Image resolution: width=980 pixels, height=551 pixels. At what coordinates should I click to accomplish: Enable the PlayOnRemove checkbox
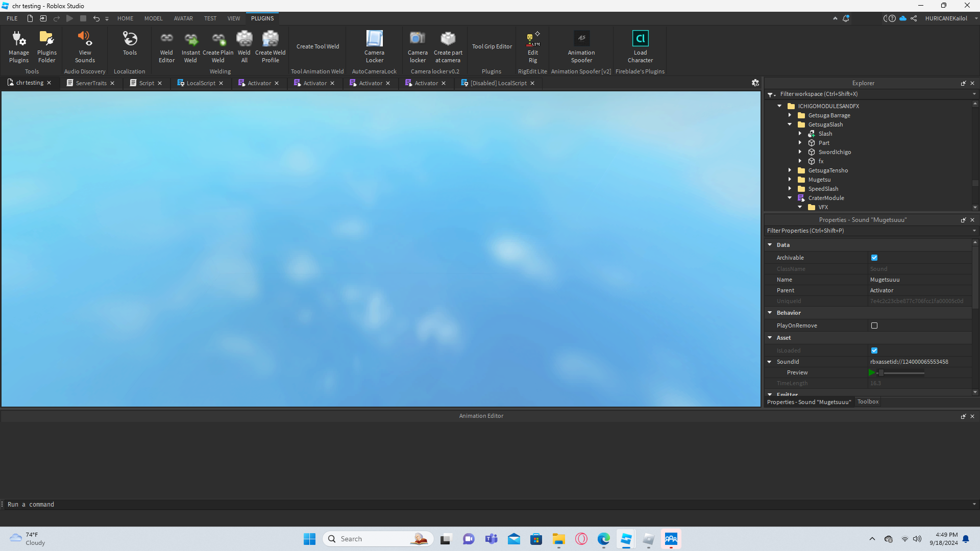click(x=874, y=325)
